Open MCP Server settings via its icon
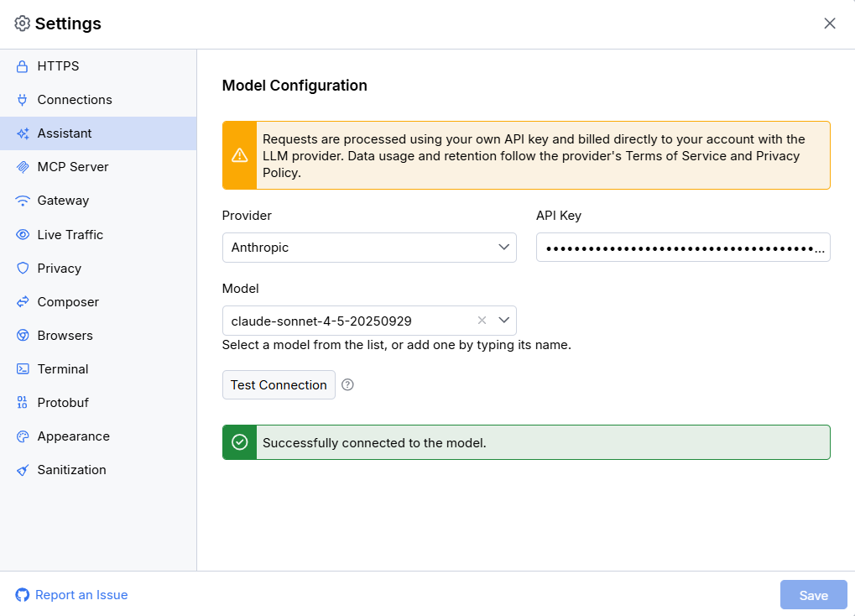Image resolution: width=855 pixels, height=616 pixels. (x=21, y=166)
